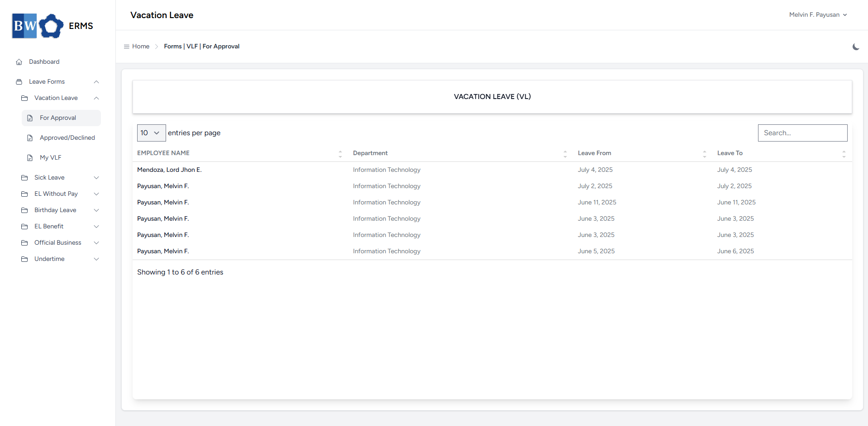Viewport: 868px width, 426px height.
Task: Click the EL Without Pay folder icon
Action: pos(24,194)
